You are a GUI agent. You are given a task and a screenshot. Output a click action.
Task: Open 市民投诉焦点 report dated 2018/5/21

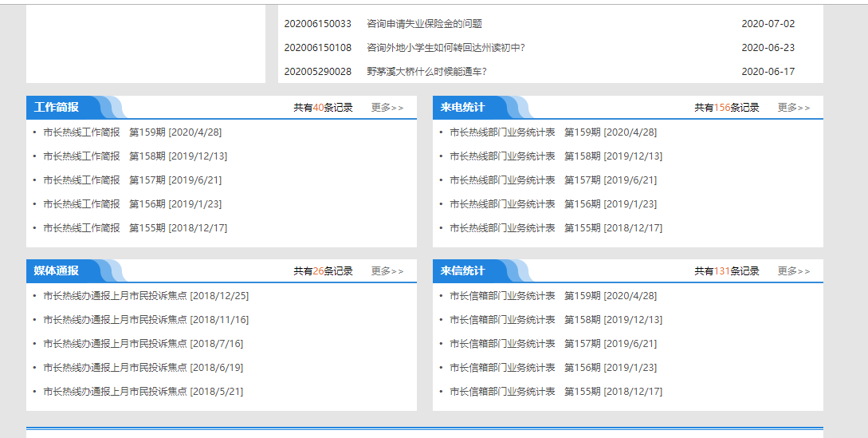pos(143,392)
